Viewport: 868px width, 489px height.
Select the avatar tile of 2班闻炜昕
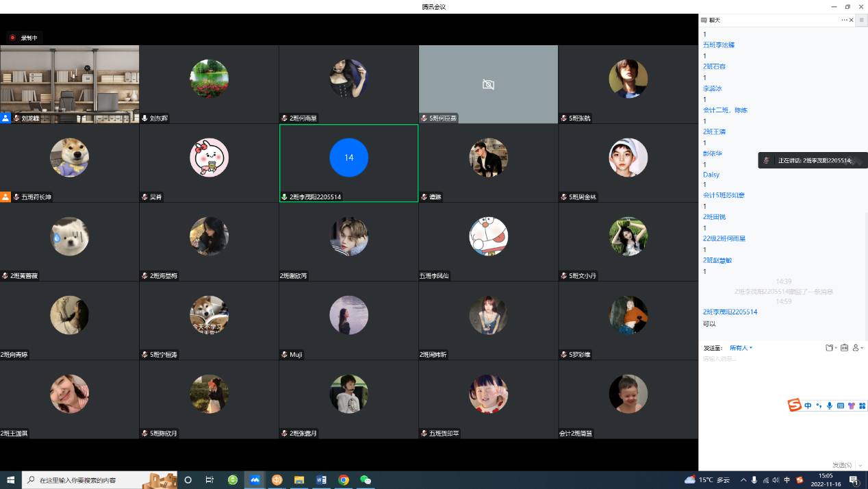click(x=489, y=321)
